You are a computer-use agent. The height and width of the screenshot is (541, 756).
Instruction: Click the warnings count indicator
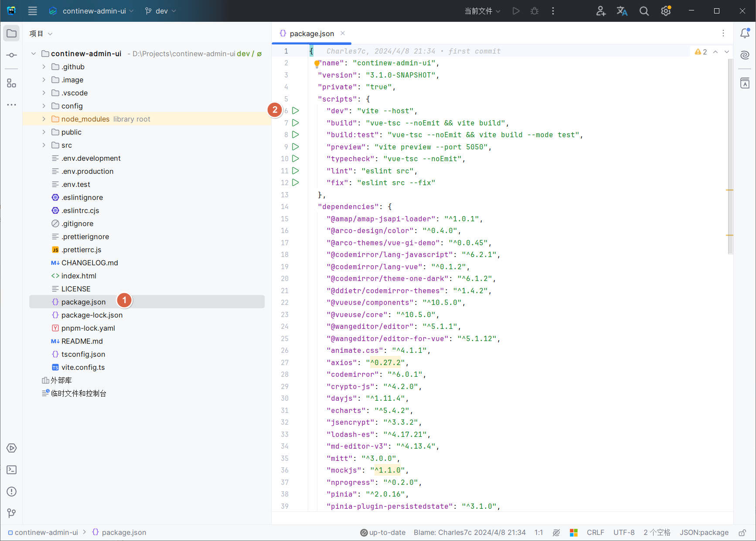click(x=701, y=52)
